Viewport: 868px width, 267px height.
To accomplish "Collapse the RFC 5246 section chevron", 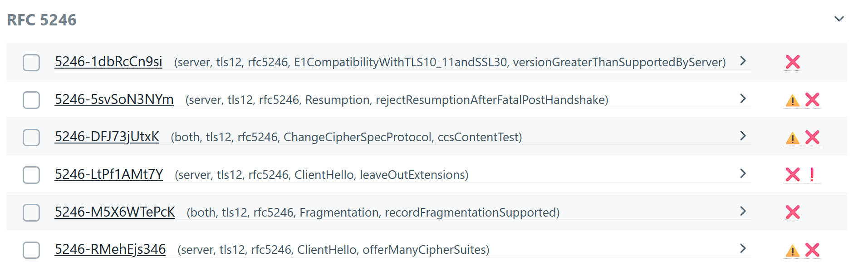I will [839, 19].
